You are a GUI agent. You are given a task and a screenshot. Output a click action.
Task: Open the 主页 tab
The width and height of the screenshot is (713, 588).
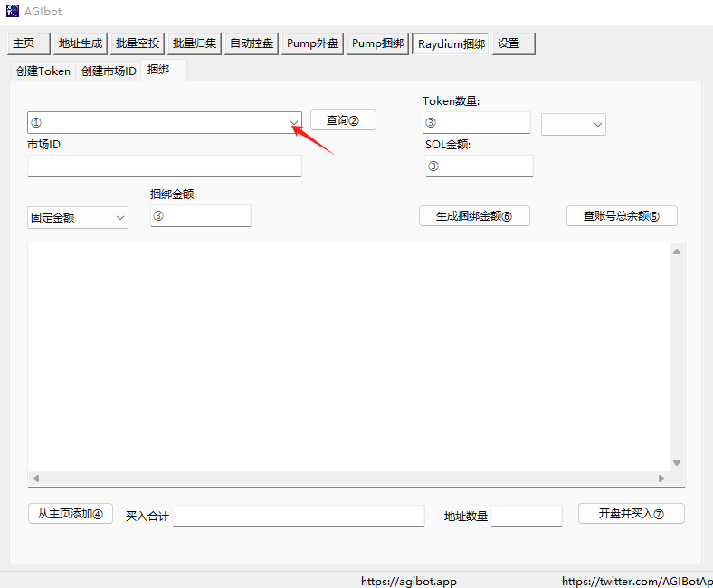click(x=29, y=43)
